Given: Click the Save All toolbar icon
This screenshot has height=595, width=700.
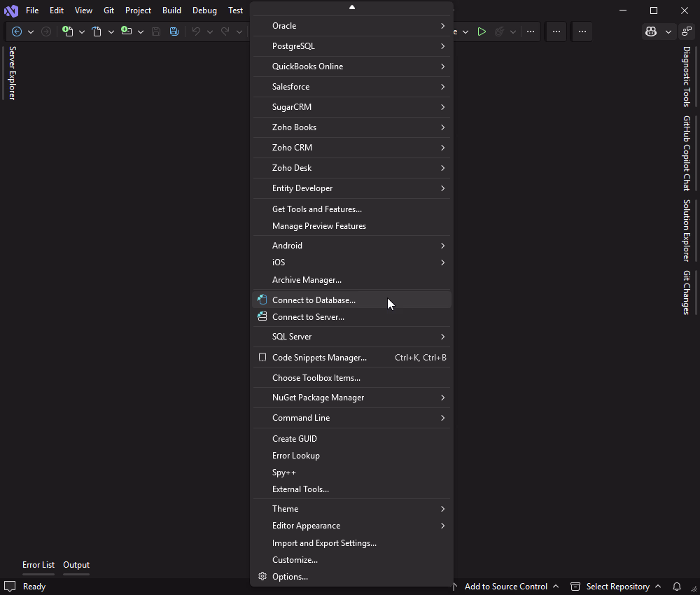Looking at the screenshot, I should (174, 31).
